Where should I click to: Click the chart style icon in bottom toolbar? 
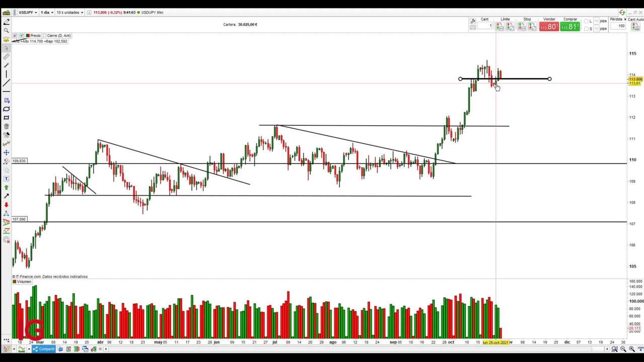21,348
